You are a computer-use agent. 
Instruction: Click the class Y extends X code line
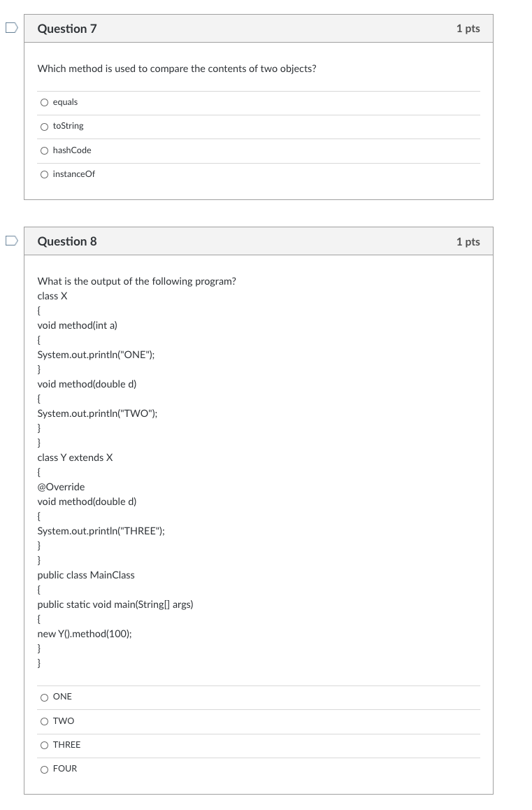76,457
